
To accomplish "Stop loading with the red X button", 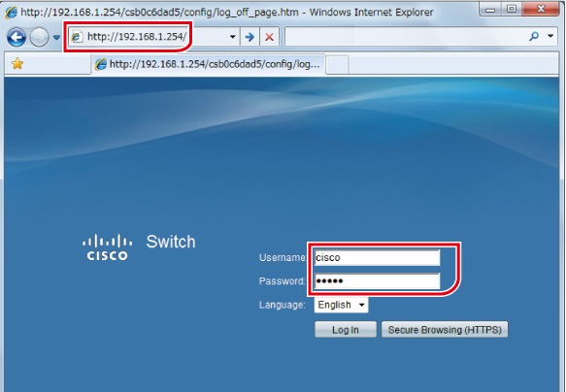I will pyautogui.click(x=269, y=37).
